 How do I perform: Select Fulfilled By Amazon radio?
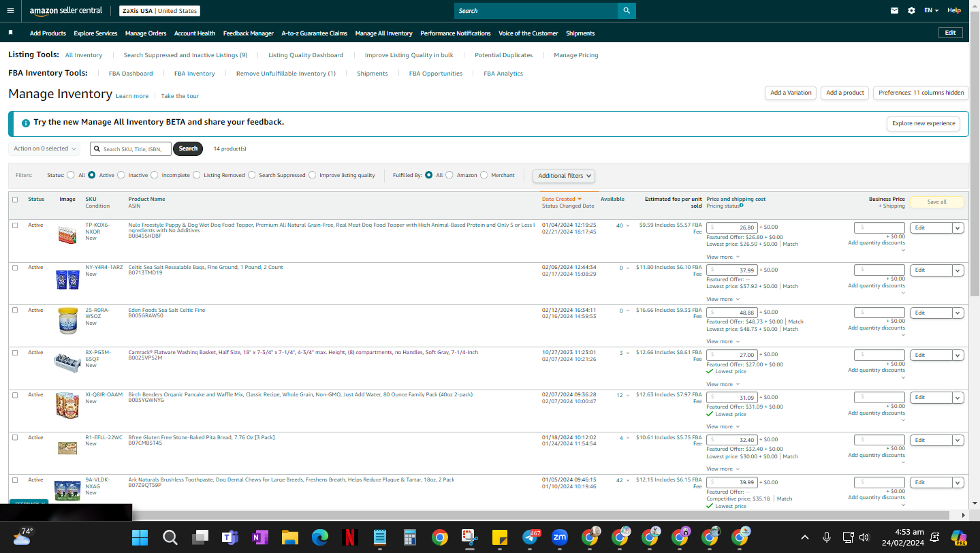point(449,175)
